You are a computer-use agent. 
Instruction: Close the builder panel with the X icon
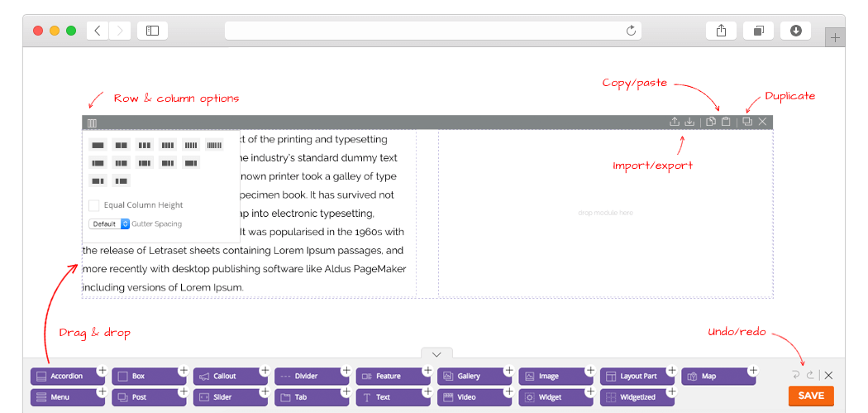coord(828,375)
